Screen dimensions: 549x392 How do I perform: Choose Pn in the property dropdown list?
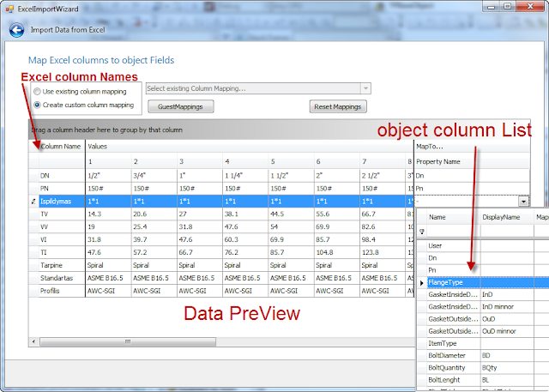(x=454, y=270)
